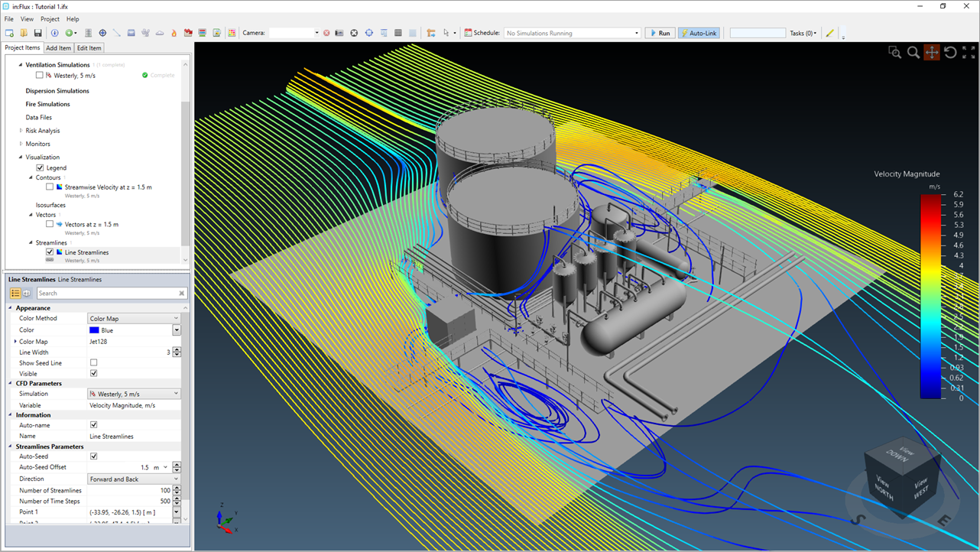Click the New Project toolbar icon
This screenshot has height=552, width=980.
click(9, 33)
